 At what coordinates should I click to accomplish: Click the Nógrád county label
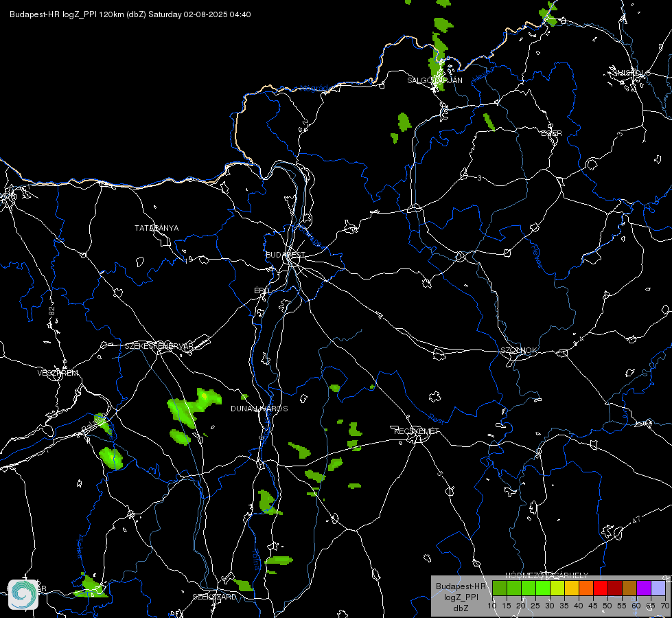tap(314, 89)
